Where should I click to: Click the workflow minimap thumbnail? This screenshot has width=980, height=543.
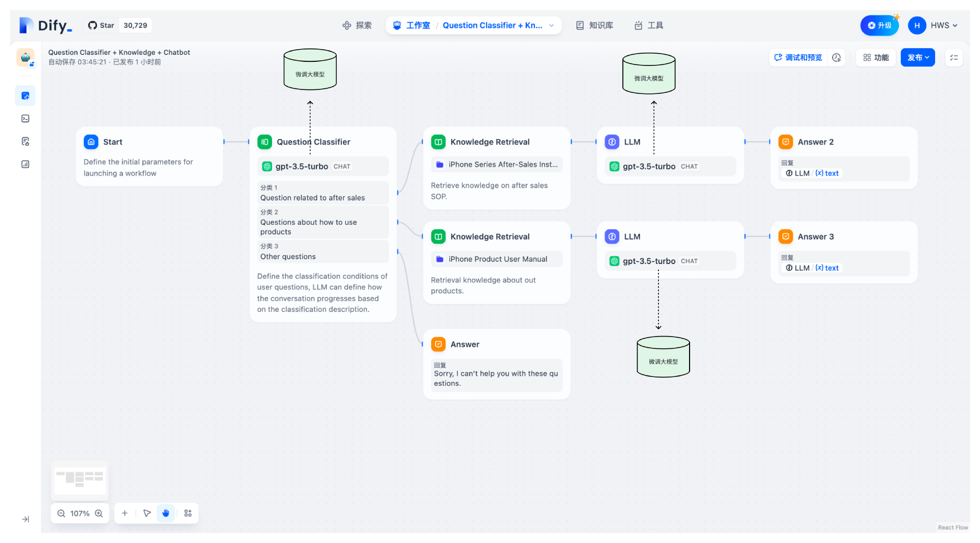(80, 480)
